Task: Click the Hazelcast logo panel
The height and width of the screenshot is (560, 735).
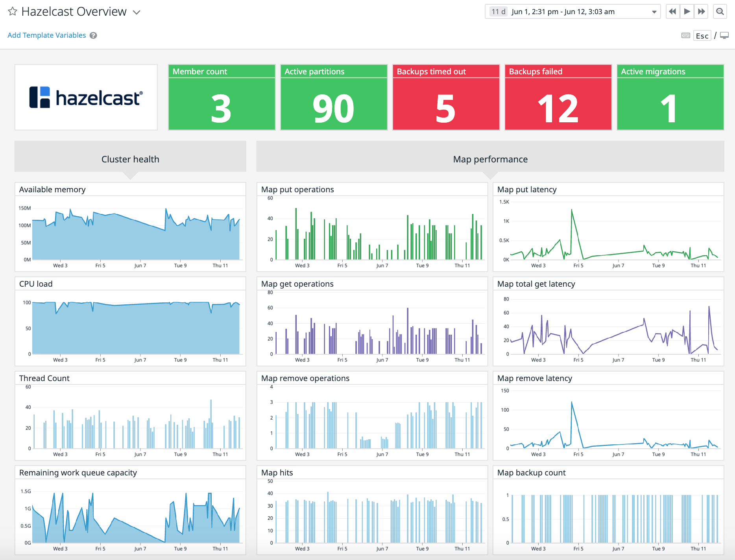Action: (x=86, y=97)
